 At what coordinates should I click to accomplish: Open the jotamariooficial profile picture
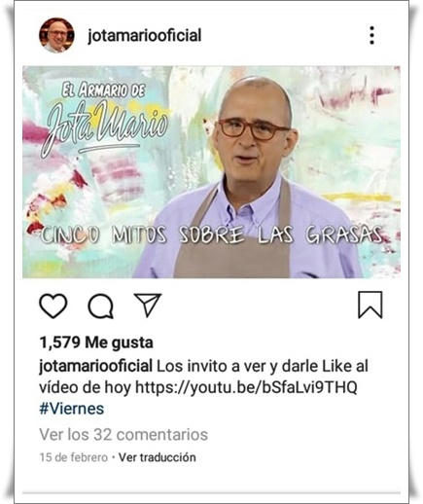[56, 35]
